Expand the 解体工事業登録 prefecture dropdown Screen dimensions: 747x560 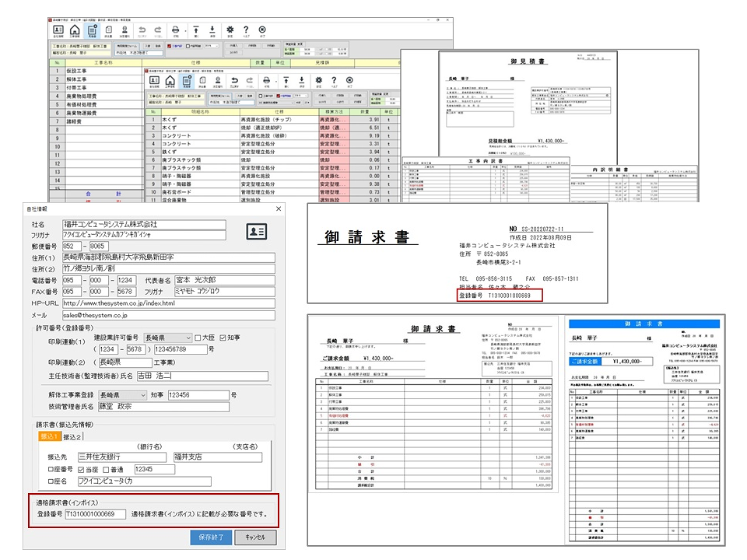pos(122,395)
